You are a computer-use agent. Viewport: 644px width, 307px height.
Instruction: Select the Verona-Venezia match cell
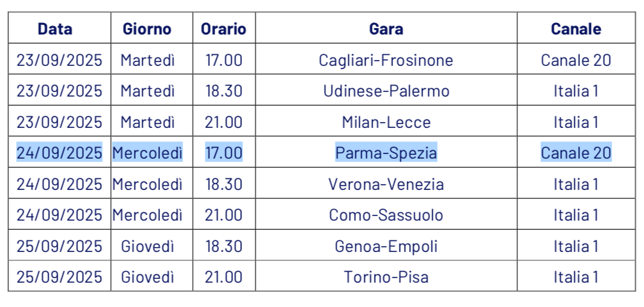386,184
